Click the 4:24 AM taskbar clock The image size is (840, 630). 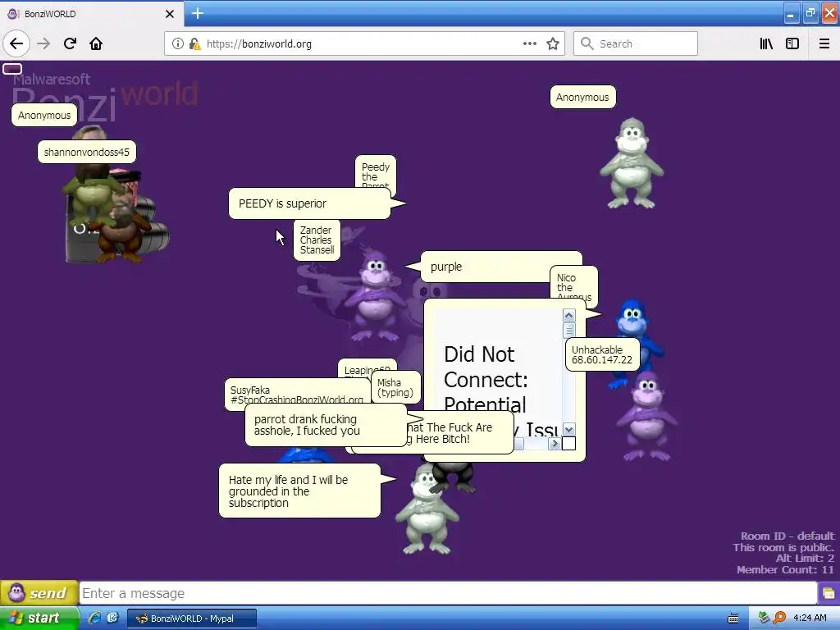(x=810, y=619)
